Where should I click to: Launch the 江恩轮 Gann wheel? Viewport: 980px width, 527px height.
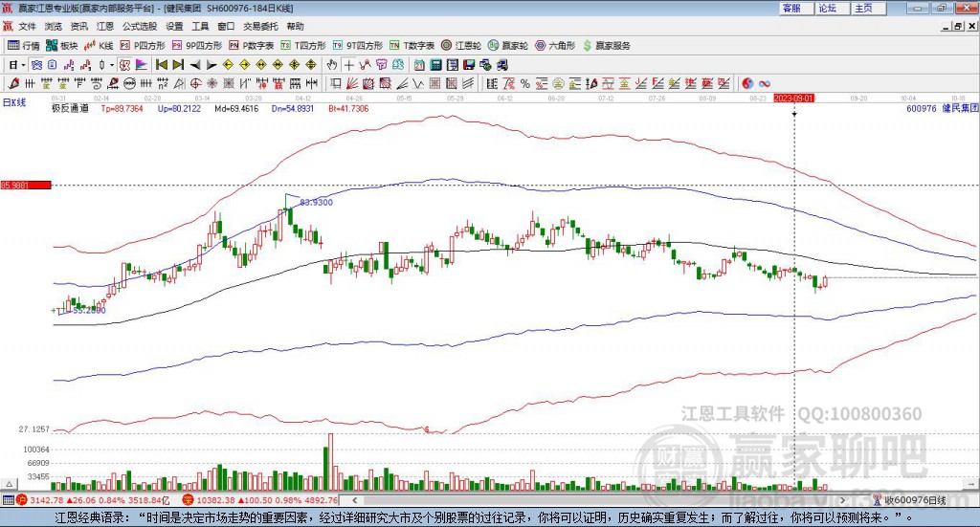pos(461,46)
